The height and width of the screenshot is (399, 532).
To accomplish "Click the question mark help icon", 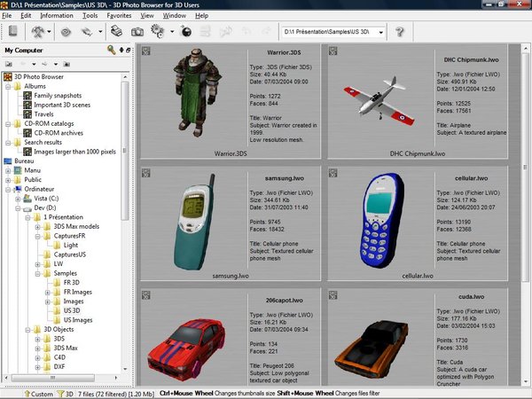I will coord(400,32).
